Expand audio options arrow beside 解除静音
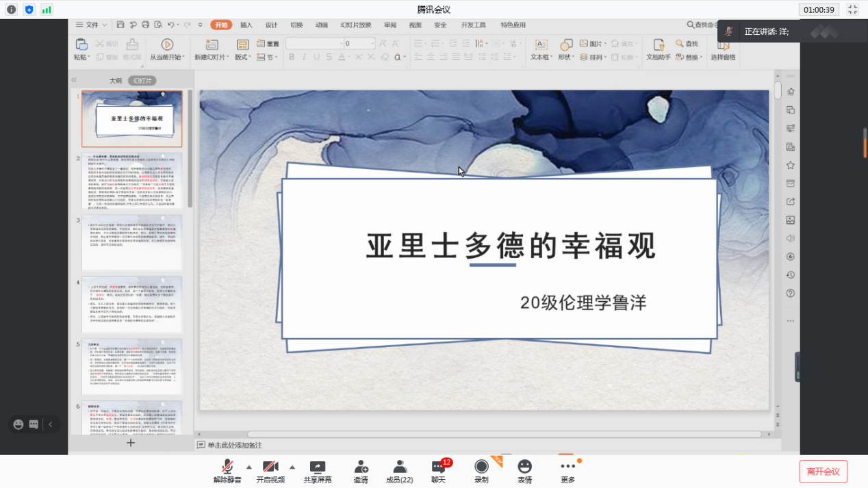The width and height of the screenshot is (868, 488). tap(248, 467)
